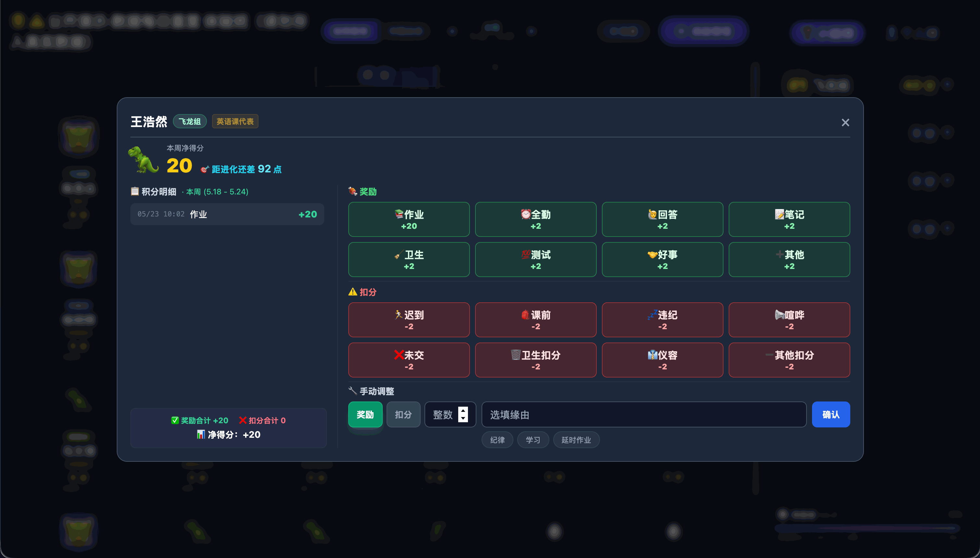This screenshot has height=558, width=980.
Task: Deduct 2 points for 卫生扣分
Action: pos(536,360)
